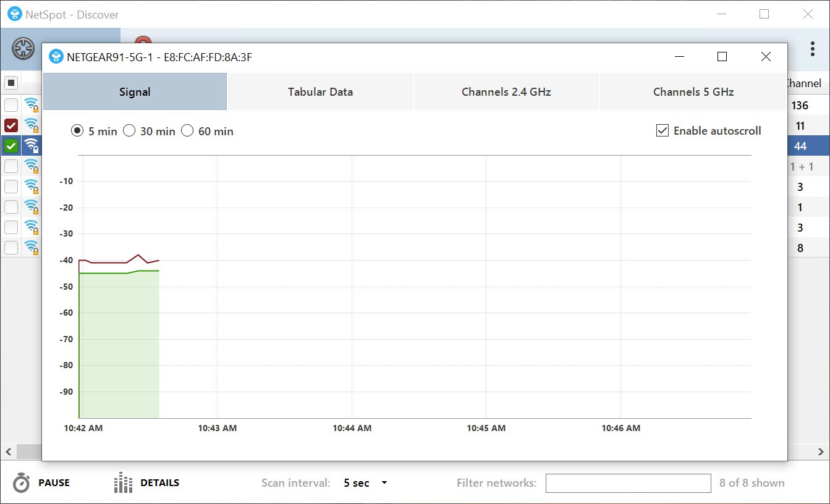Screen dimensions: 830x504
Task: Uncheck the dark red network checkbox
Action: (x=11, y=125)
